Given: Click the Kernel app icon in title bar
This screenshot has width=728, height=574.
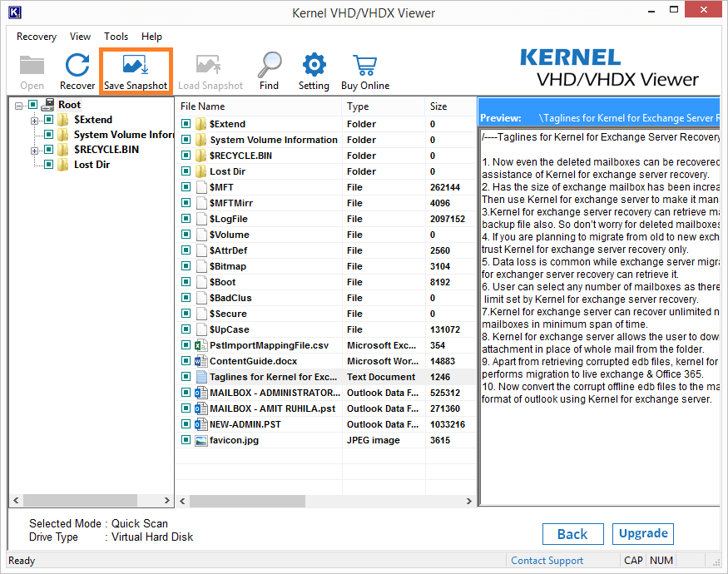Looking at the screenshot, I should pos(15,12).
